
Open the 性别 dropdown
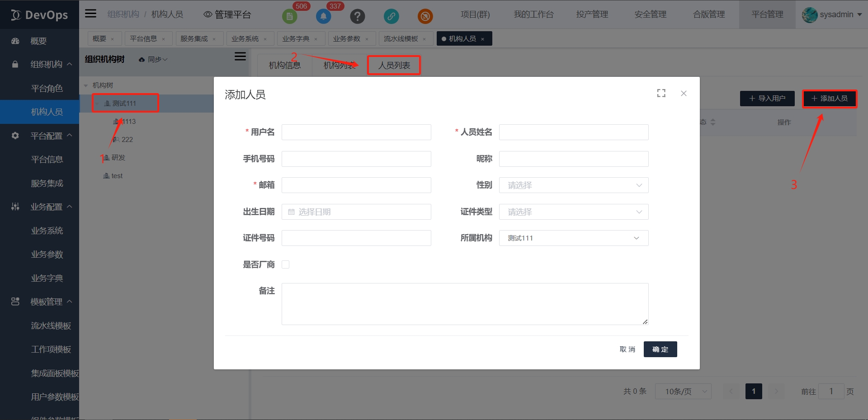(x=573, y=185)
